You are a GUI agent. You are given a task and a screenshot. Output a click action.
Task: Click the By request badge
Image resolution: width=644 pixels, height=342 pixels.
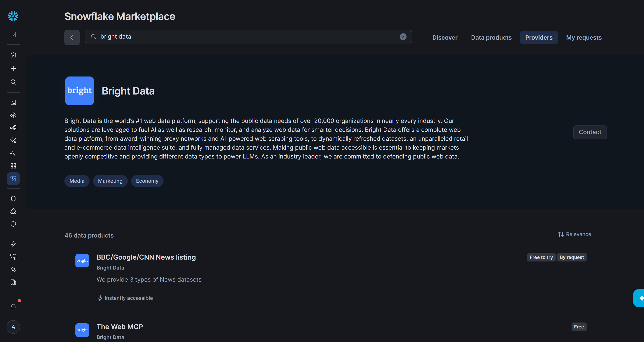pos(572,257)
